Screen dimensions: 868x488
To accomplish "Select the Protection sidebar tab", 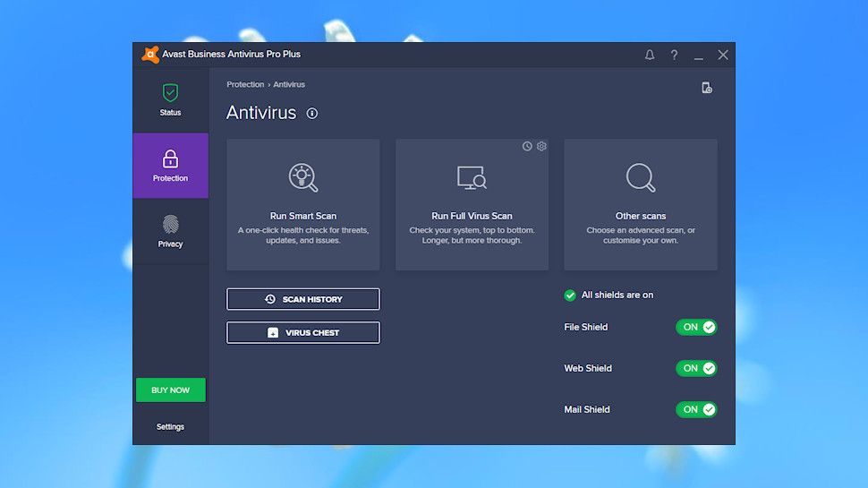I will coord(171,166).
